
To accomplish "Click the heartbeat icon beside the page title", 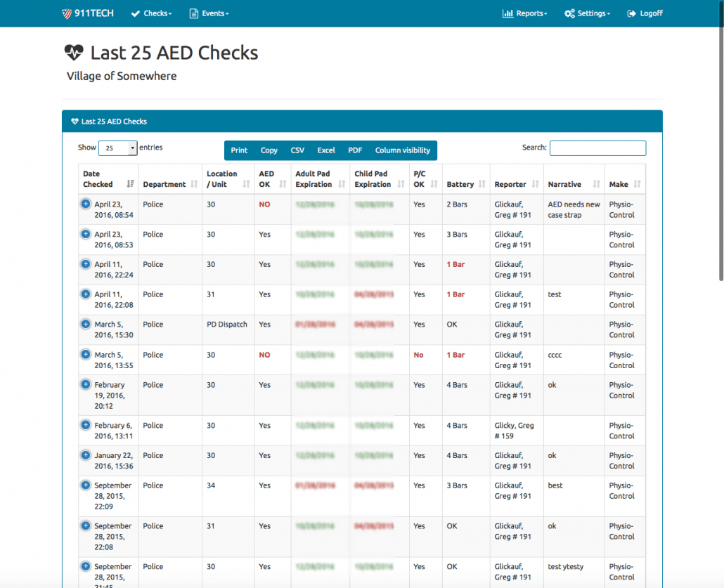I will [73, 51].
